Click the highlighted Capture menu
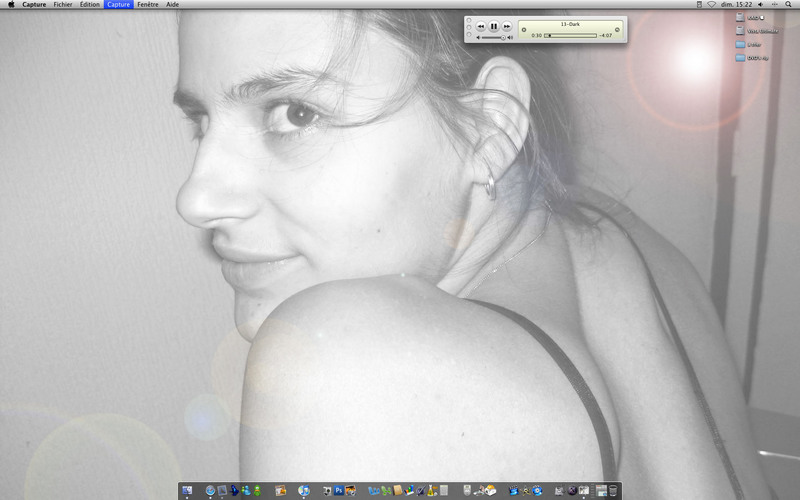Screen dimensions: 800x500 tap(118, 4)
